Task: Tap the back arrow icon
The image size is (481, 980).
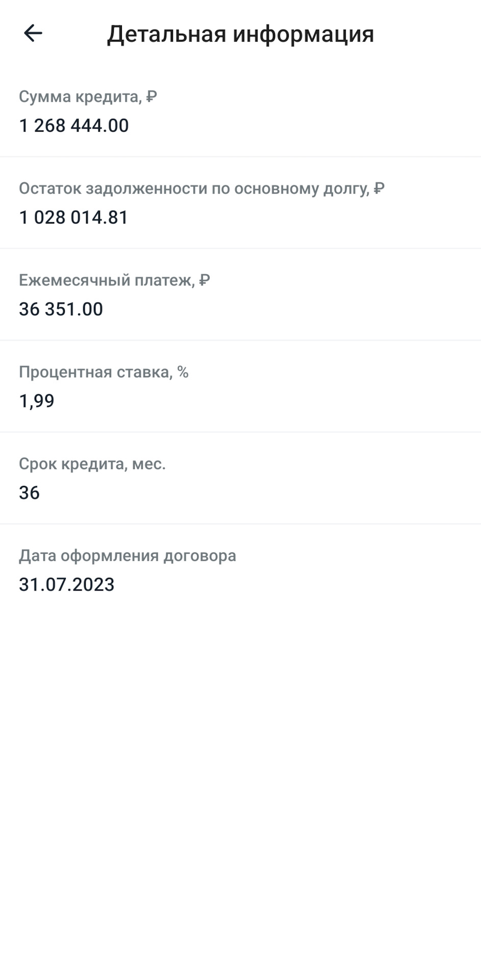Action: coord(33,34)
